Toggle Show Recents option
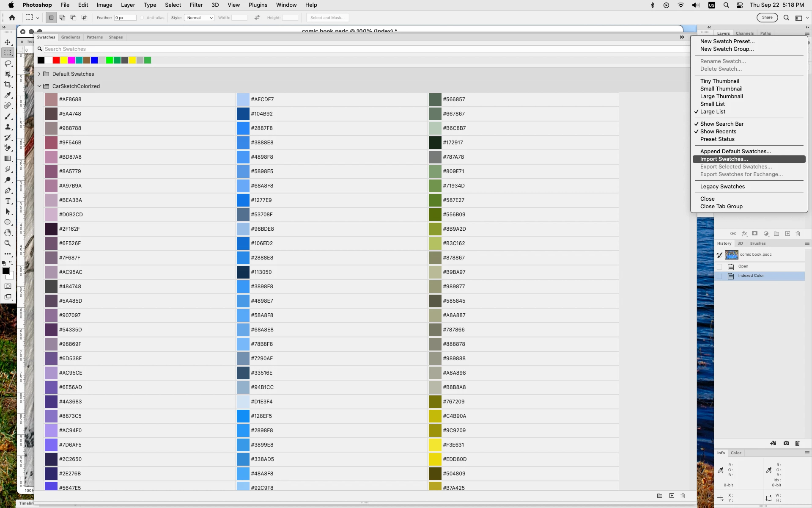812x508 pixels. pyautogui.click(x=718, y=132)
